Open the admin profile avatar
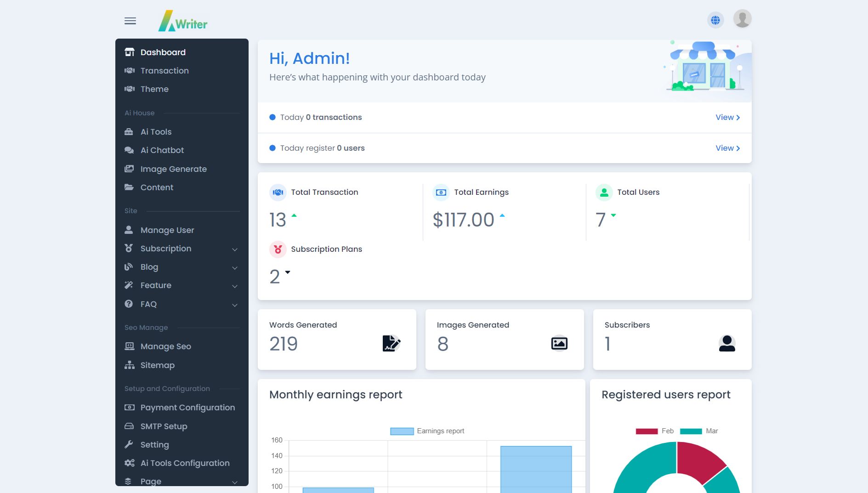 click(x=742, y=19)
